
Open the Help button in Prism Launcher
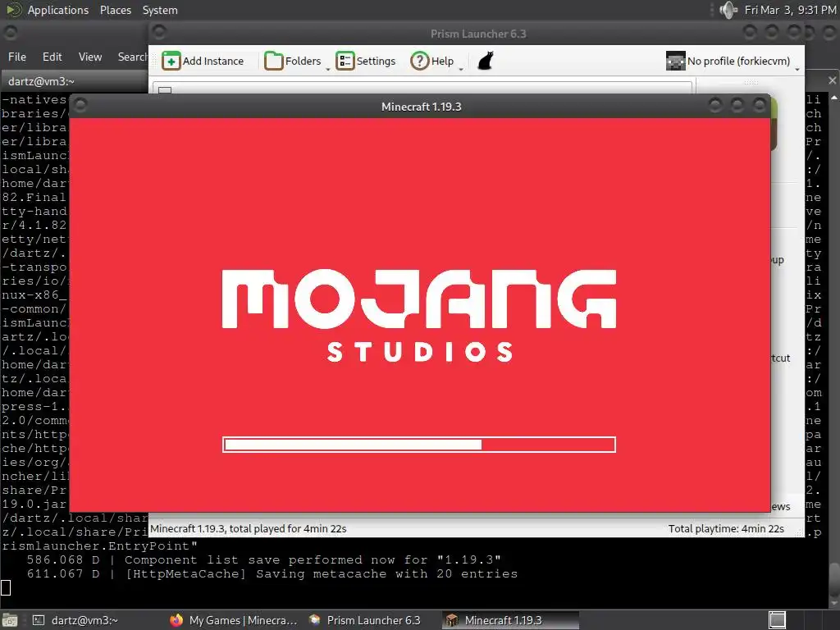tap(431, 61)
